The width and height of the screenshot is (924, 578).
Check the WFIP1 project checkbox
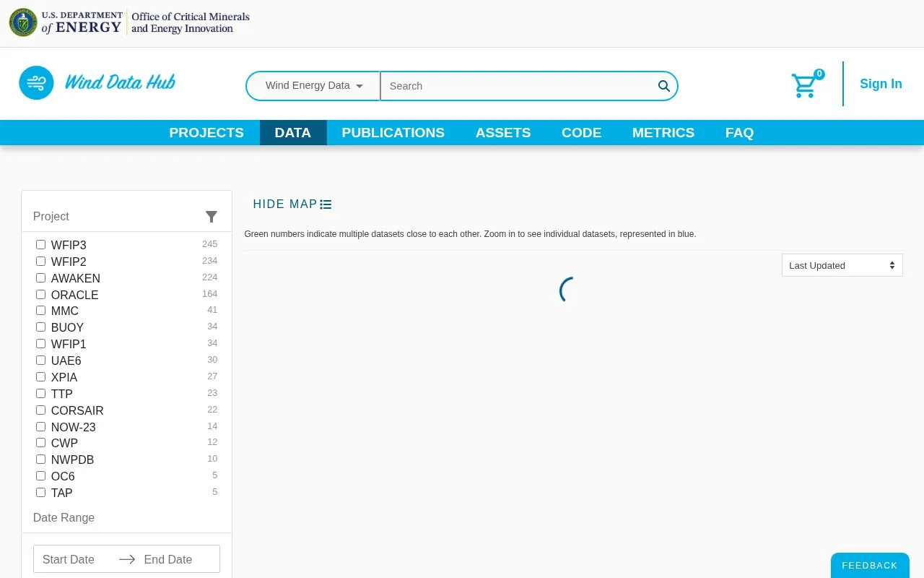click(x=40, y=344)
